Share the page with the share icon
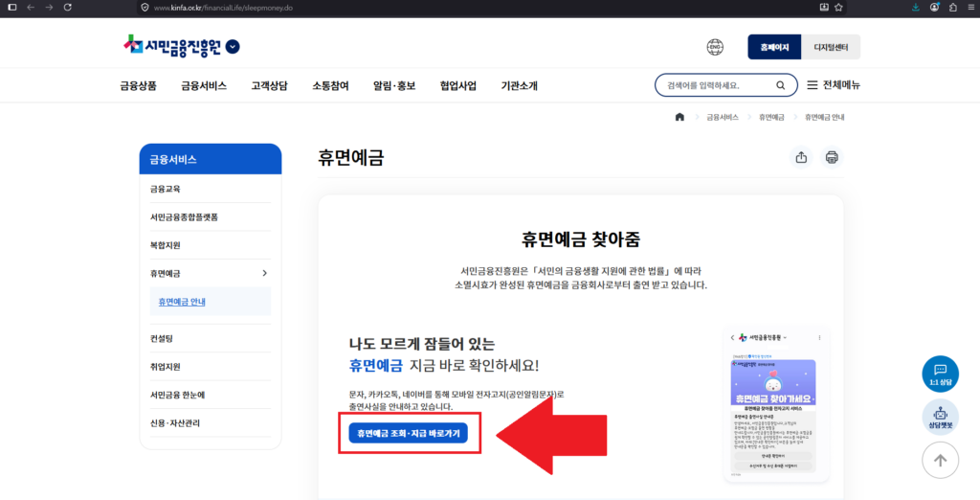The height and width of the screenshot is (500, 980). (801, 158)
